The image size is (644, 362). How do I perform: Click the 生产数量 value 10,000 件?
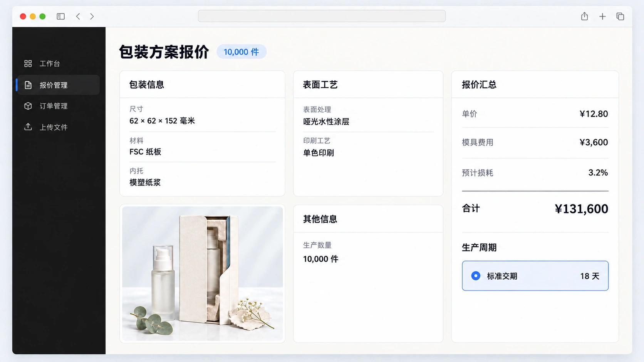(x=320, y=259)
